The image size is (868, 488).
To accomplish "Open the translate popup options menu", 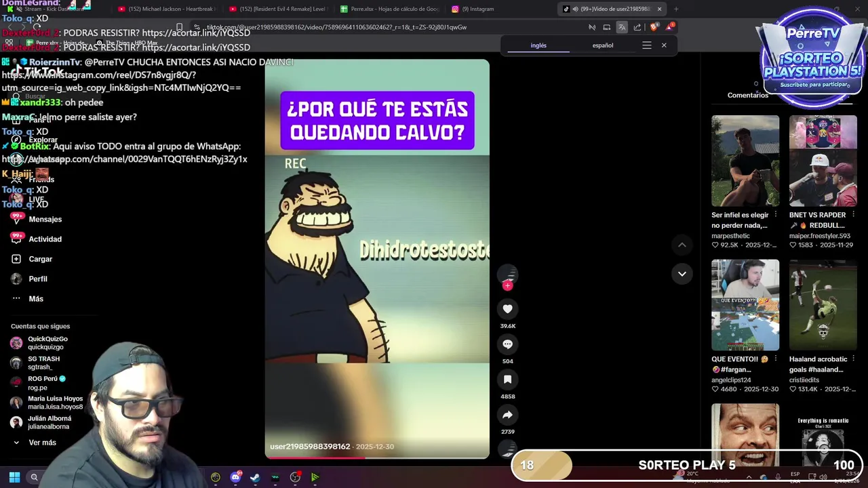I will pos(647,45).
